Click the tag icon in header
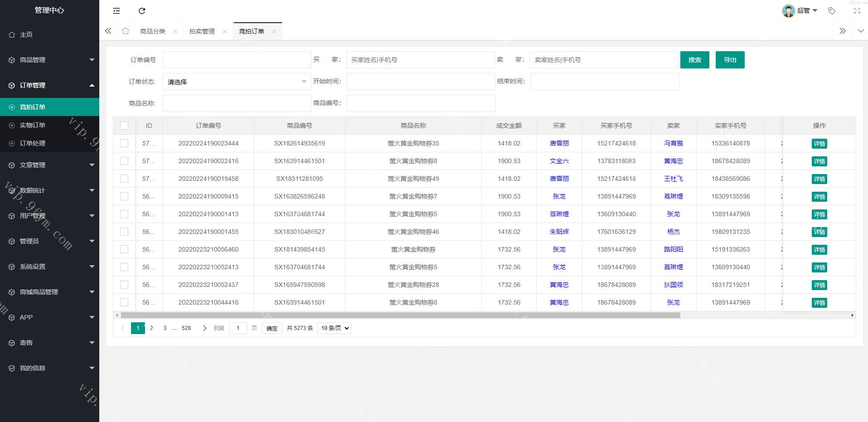Image resolution: width=868 pixels, height=422 pixels. pyautogui.click(x=831, y=11)
